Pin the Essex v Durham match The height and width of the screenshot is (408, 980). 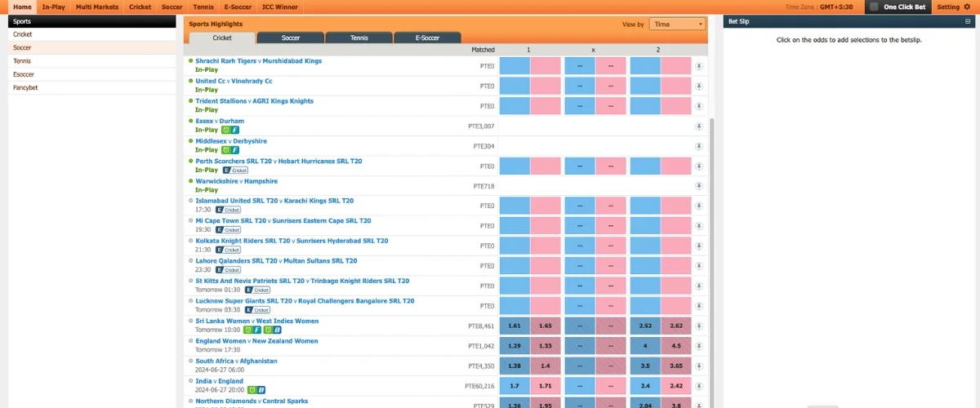(699, 126)
